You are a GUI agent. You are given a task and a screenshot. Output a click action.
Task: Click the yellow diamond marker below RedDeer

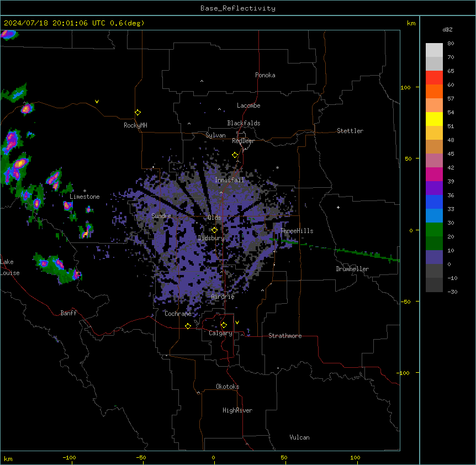tap(235, 155)
